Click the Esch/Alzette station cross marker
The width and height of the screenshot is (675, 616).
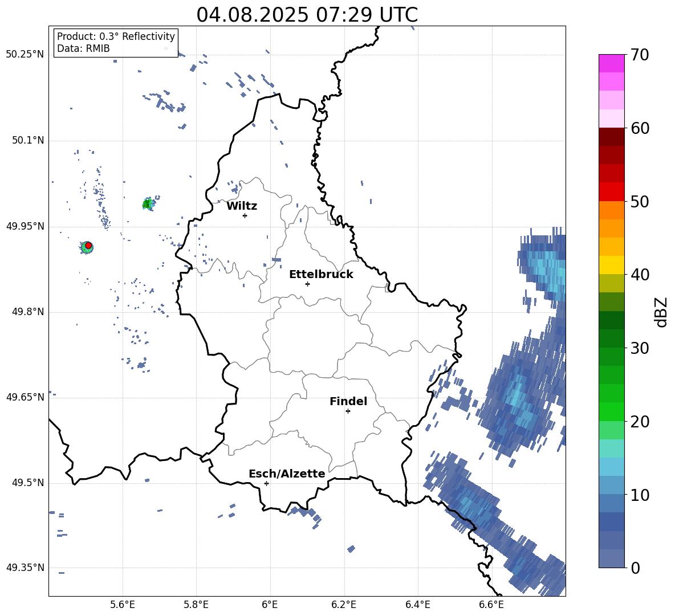(x=266, y=483)
